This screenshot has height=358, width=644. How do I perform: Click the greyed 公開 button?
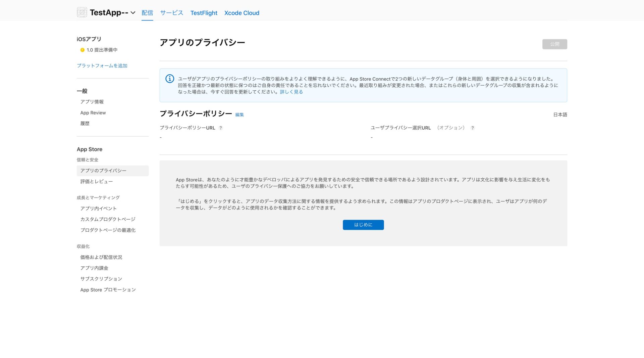pos(555,44)
